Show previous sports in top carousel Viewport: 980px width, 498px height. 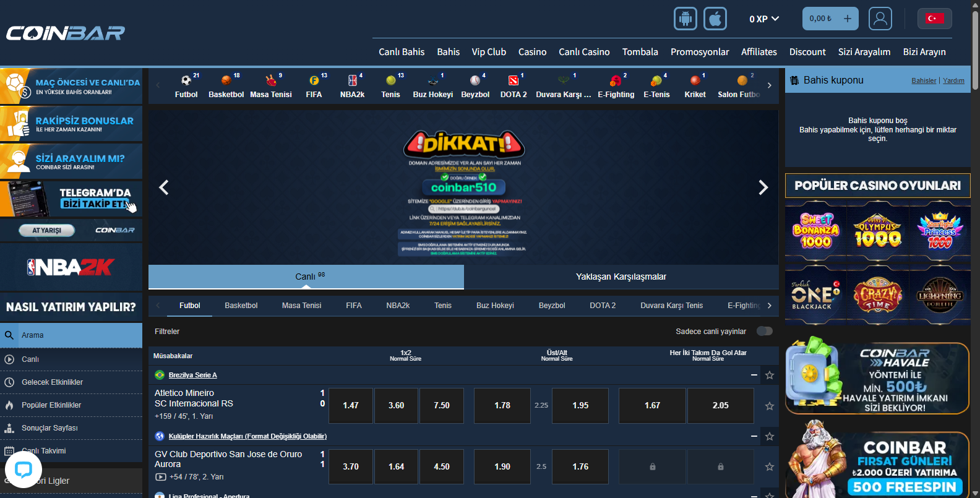pyautogui.click(x=158, y=85)
